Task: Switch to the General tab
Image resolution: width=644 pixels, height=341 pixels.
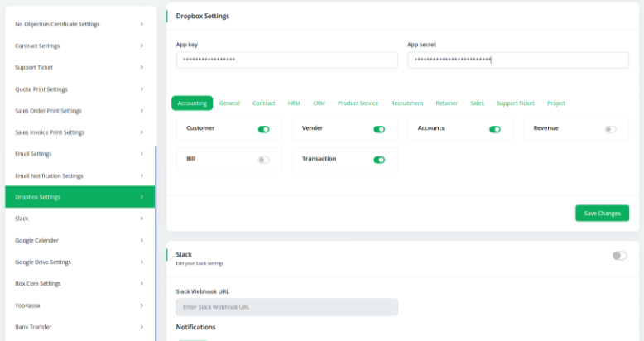Action: click(x=229, y=103)
